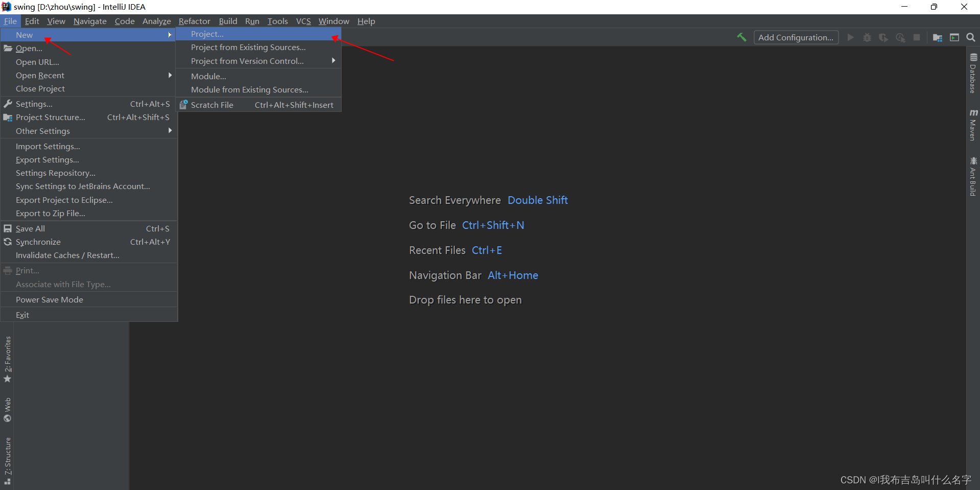Click Synchronize menu item

89,242
